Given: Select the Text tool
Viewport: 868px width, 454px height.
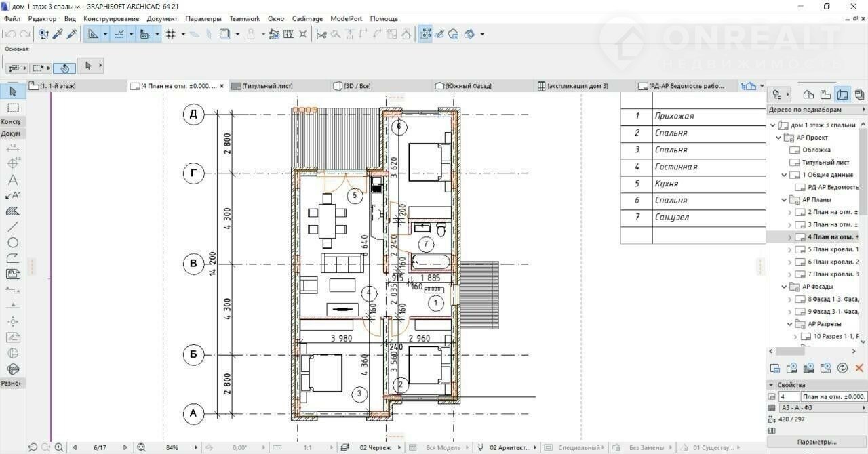Looking at the screenshot, I should pos(12,180).
